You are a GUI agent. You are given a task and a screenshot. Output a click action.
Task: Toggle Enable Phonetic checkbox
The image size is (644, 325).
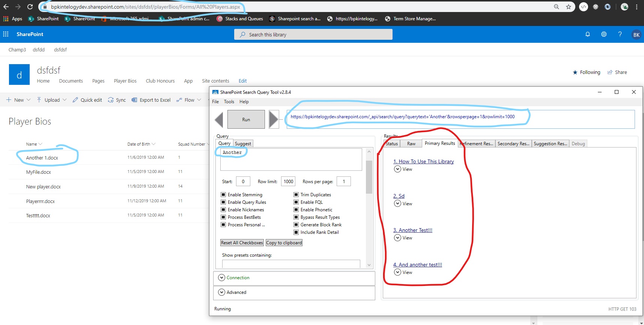coord(296,210)
